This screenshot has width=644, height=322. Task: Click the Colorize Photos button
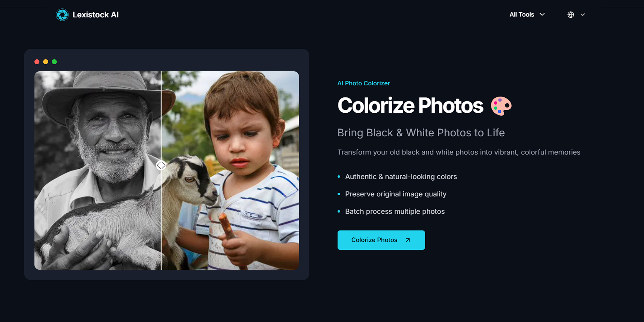tap(381, 240)
